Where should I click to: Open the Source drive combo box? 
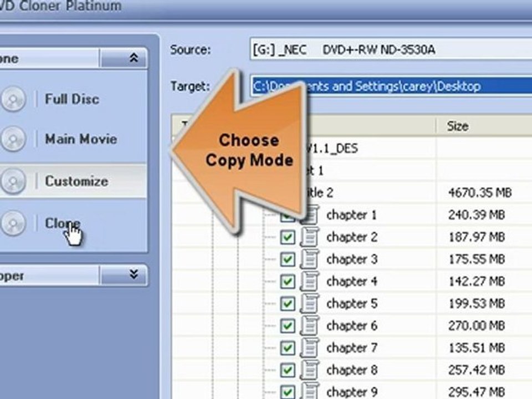(x=391, y=50)
